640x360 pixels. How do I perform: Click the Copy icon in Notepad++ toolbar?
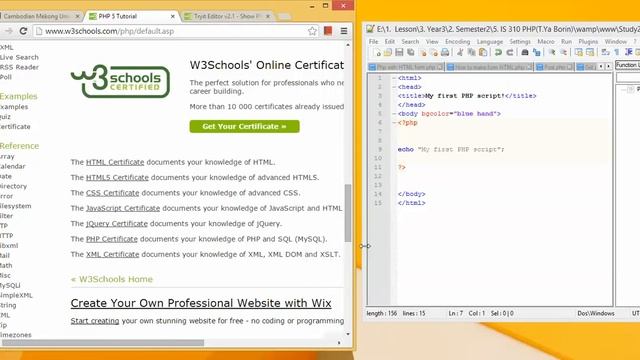tap(471, 52)
